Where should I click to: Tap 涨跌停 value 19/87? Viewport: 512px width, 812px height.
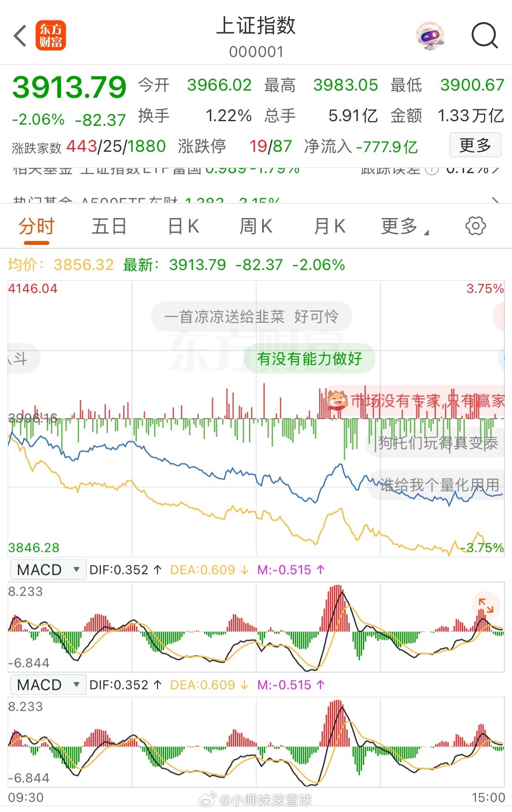[x=271, y=147]
